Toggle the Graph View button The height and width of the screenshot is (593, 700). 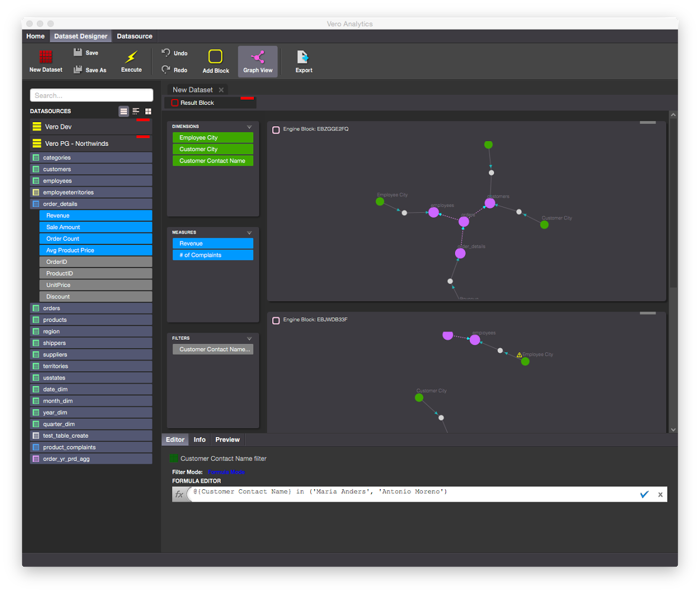[257, 61]
